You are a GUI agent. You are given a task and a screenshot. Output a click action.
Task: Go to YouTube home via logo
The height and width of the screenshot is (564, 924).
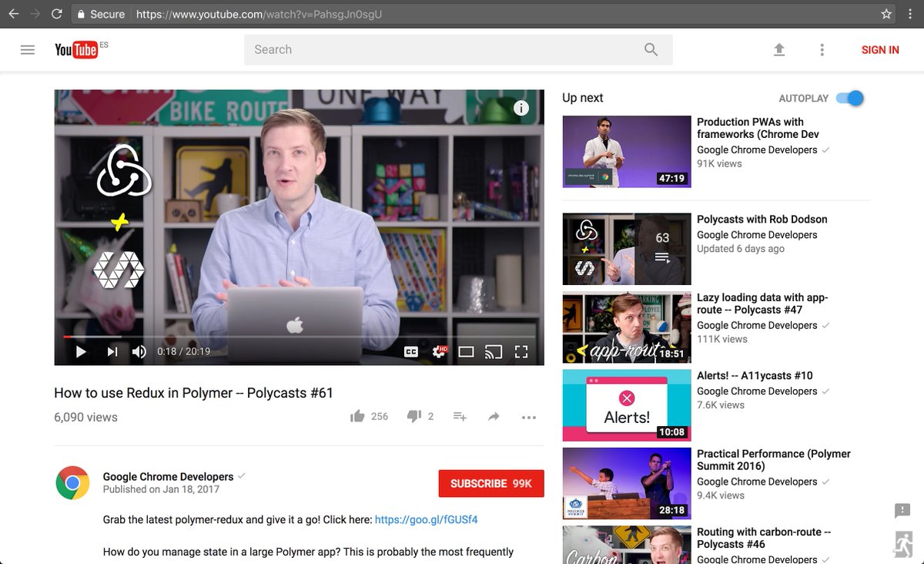click(75, 50)
